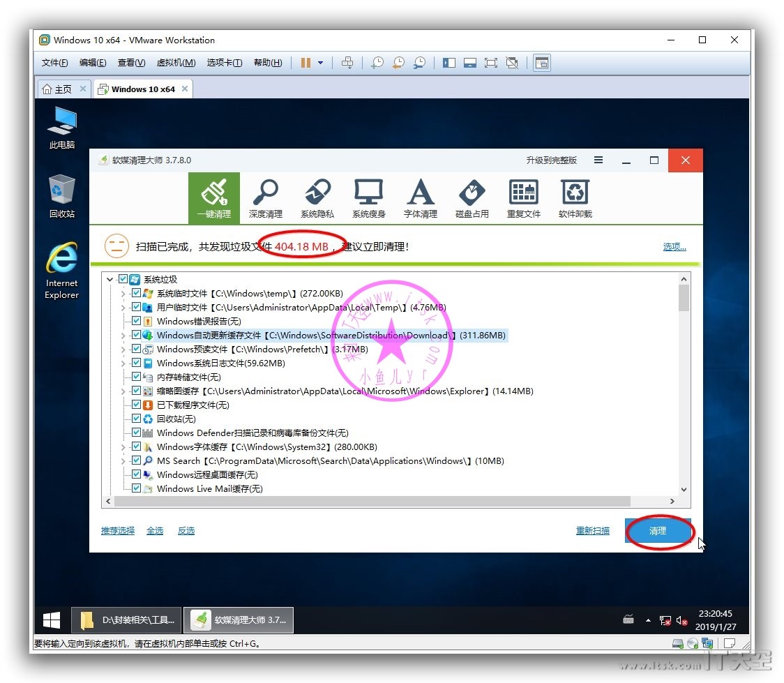Expand the Windows预读文件 row
The image size is (784, 683).
pos(123,350)
